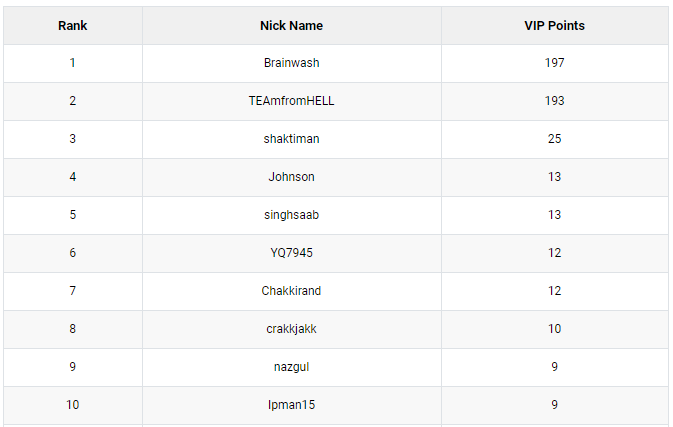Select the TEAmfromHELL nickname cell
Viewport: 673px width, 427px height.
(x=291, y=101)
